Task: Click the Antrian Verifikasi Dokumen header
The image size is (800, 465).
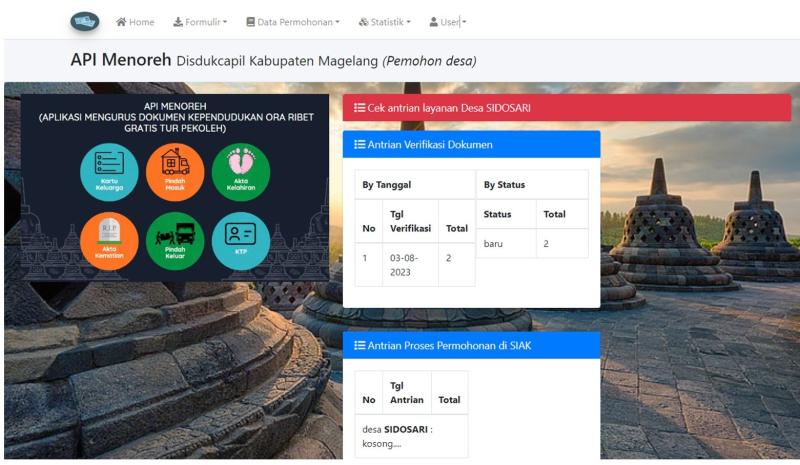Action: coord(471,145)
